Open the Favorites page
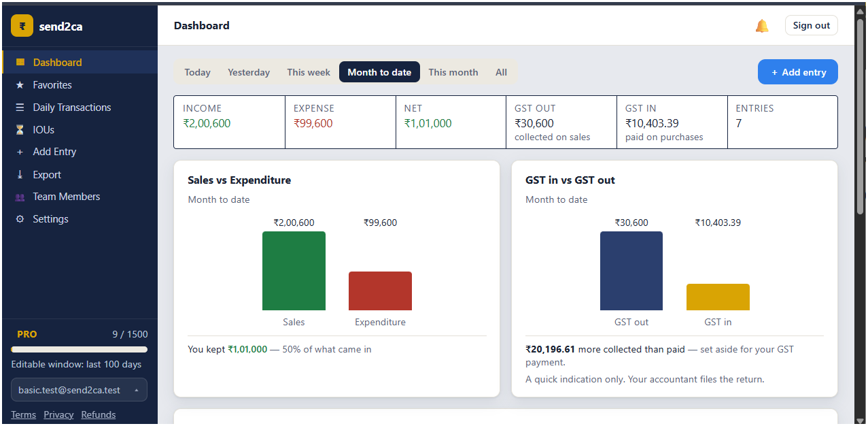This screenshot has width=868, height=426. click(80, 85)
